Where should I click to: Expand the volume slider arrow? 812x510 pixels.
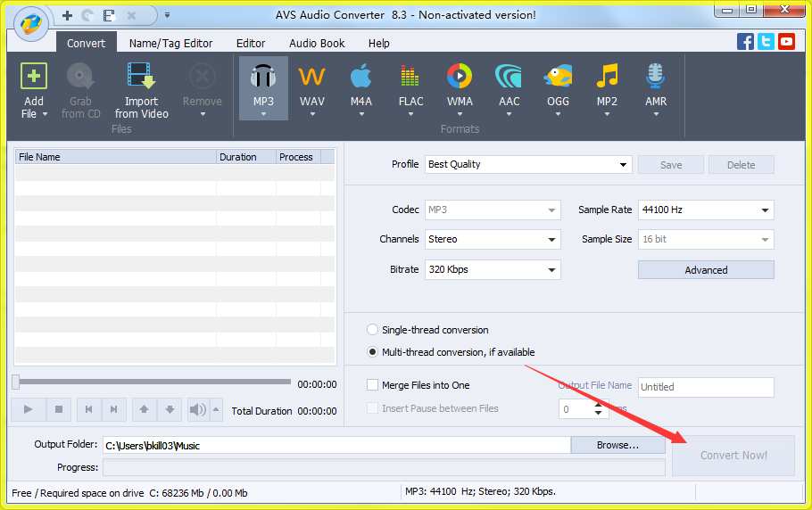[x=216, y=409]
